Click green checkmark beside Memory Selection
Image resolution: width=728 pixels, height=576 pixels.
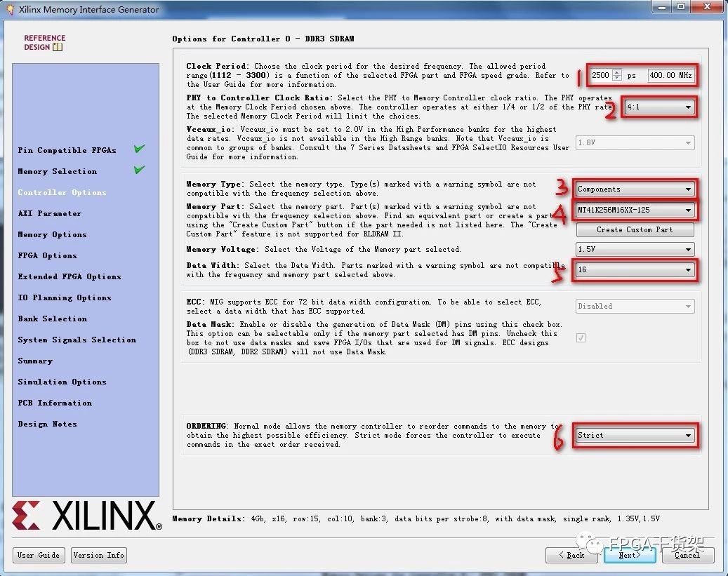click(x=139, y=169)
